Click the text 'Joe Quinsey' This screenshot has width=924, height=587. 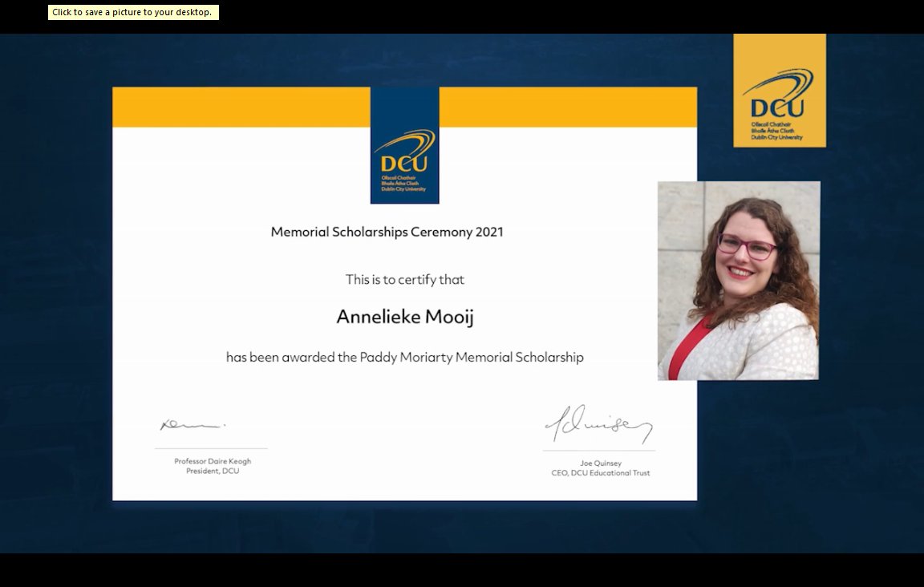click(x=601, y=464)
